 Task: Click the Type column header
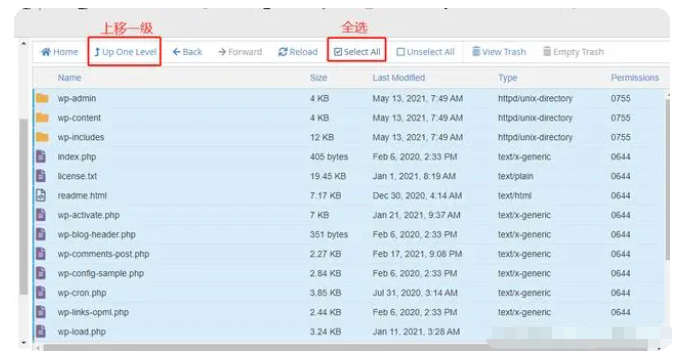(508, 78)
